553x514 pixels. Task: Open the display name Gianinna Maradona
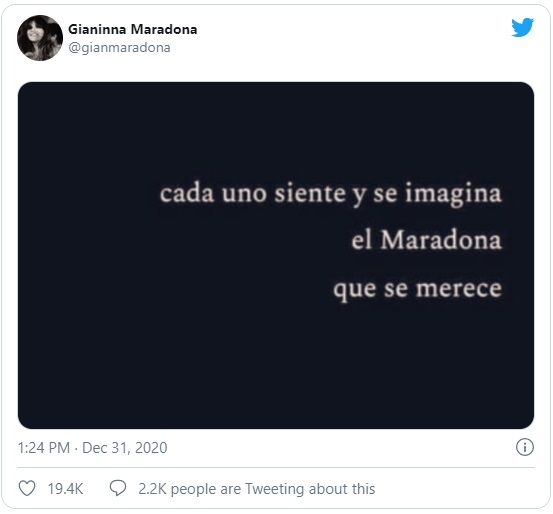[133, 29]
